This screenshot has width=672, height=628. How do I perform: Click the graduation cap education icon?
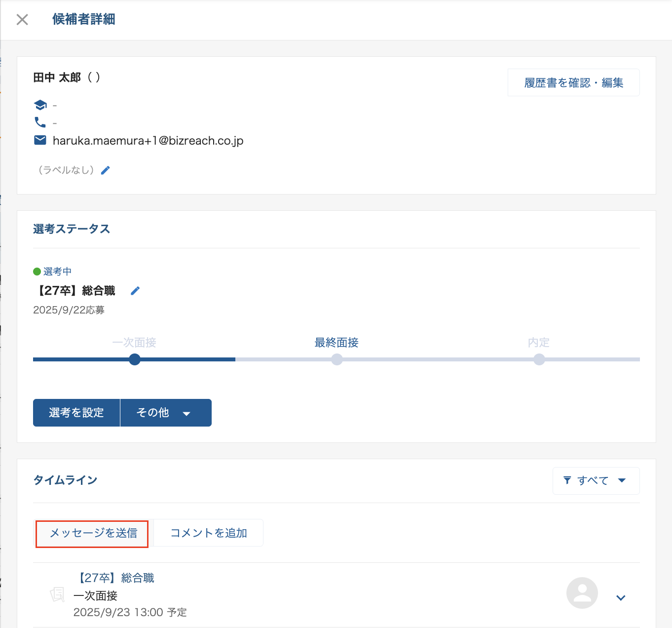(x=40, y=105)
